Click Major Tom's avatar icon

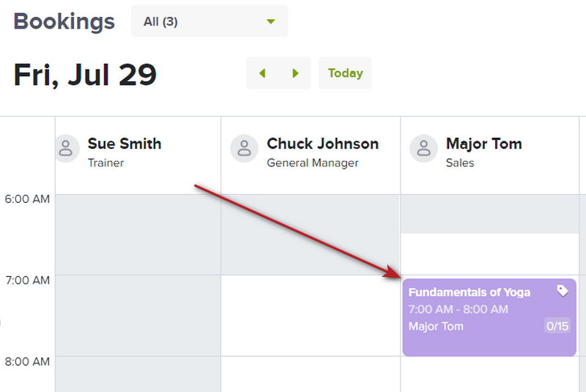[424, 149]
